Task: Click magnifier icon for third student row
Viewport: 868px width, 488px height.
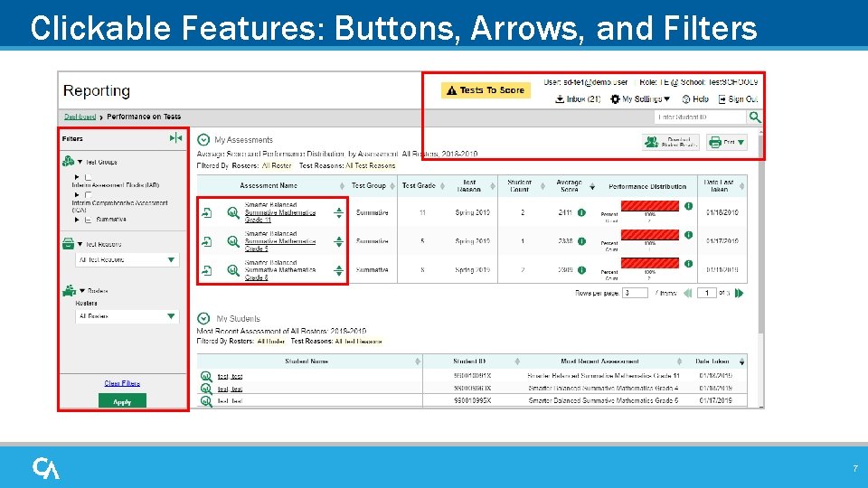Action: [x=206, y=400]
